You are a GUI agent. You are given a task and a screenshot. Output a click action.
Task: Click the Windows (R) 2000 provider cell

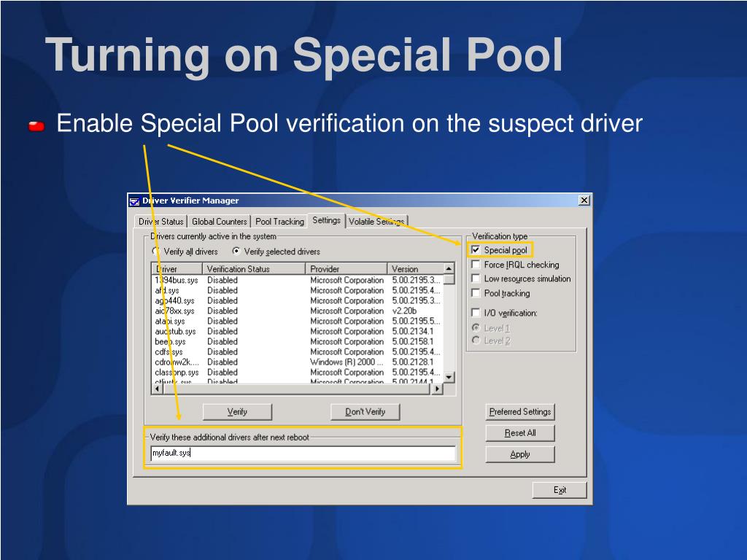pyautogui.click(x=347, y=362)
